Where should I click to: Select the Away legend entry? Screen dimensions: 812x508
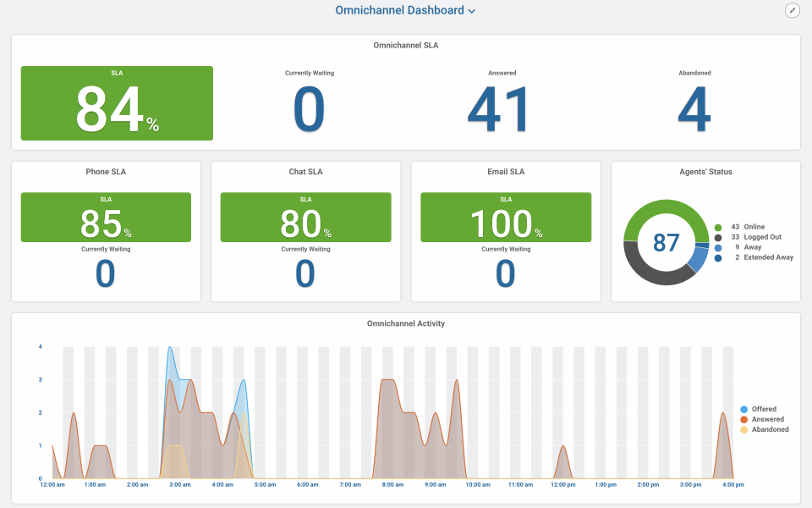752,247
